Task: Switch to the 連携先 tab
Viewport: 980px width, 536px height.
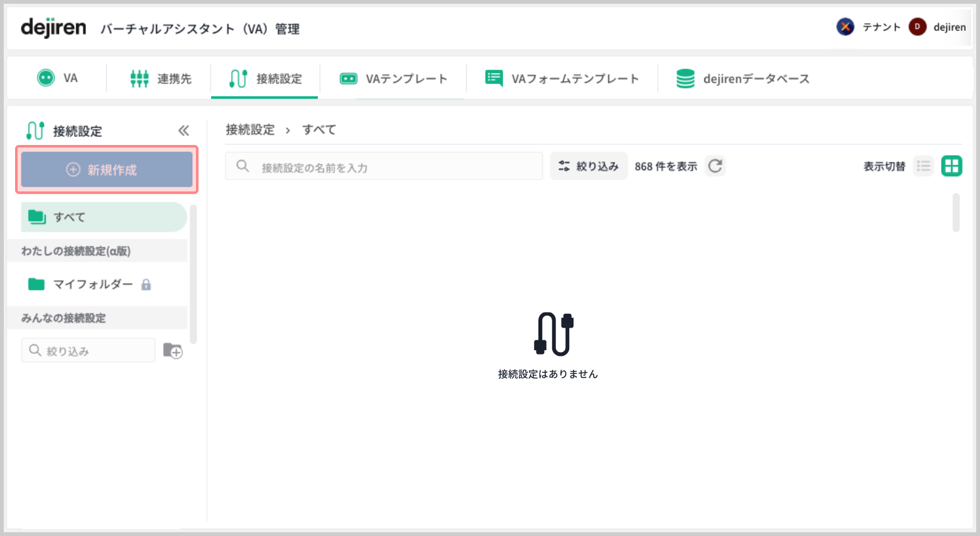Action: point(161,78)
